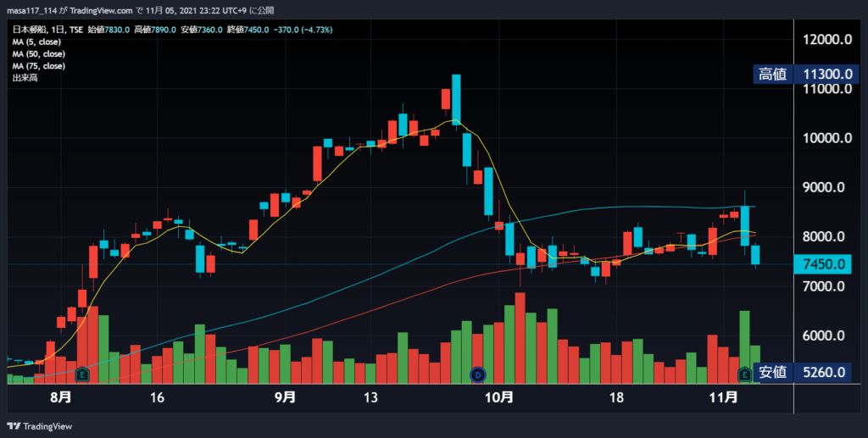The image size is (868, 438).
Task: Click the 高値 11300.0 price label
Action: tap(805, 74)
